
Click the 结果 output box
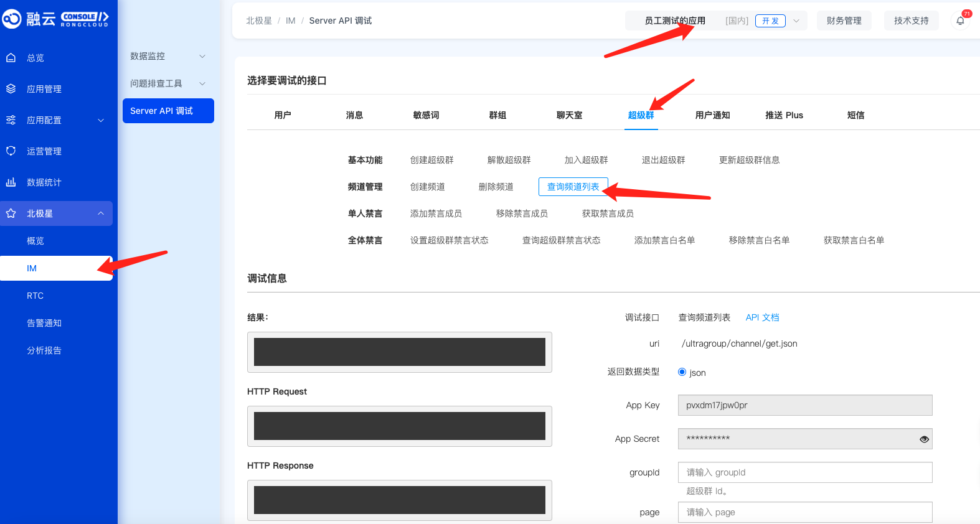400,352
